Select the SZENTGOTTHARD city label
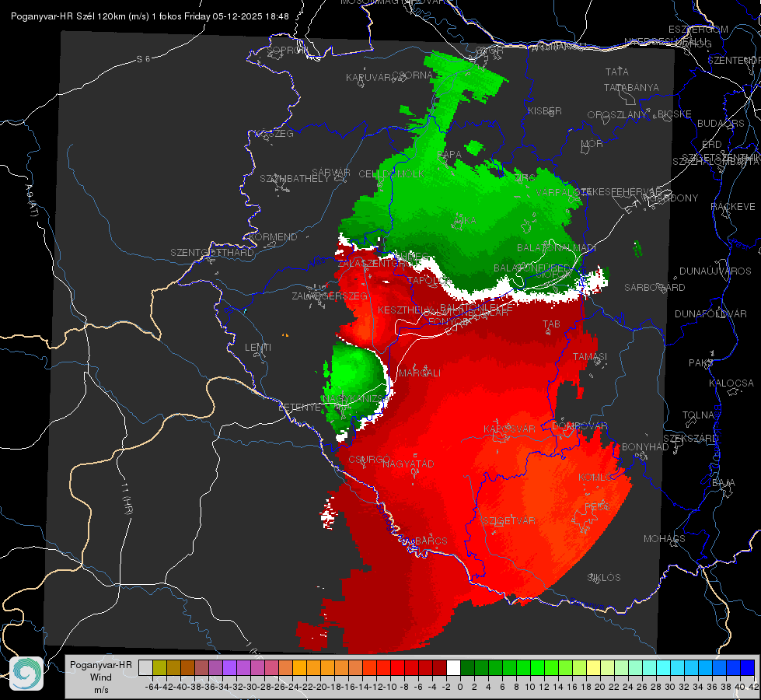Screen dimensions: 761x700 click(212, 253)
